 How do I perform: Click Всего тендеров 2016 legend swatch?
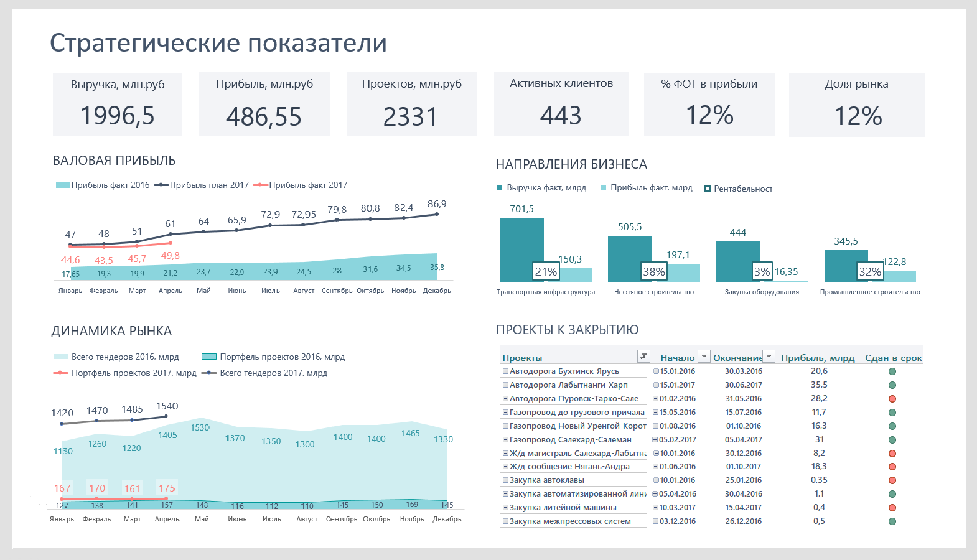pyautogui.click(x=61, y=357)
